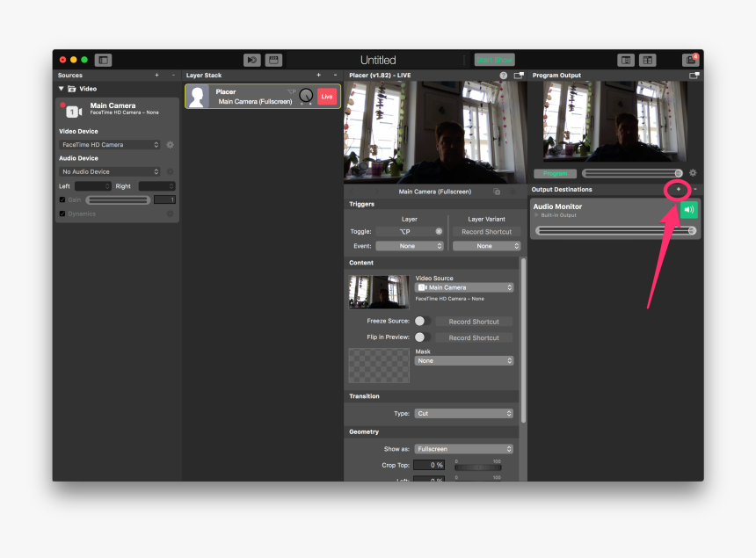Click the Main Camera source icon
Image resolution: width=756 pixels, height=558 pixels.
(73, 112)
